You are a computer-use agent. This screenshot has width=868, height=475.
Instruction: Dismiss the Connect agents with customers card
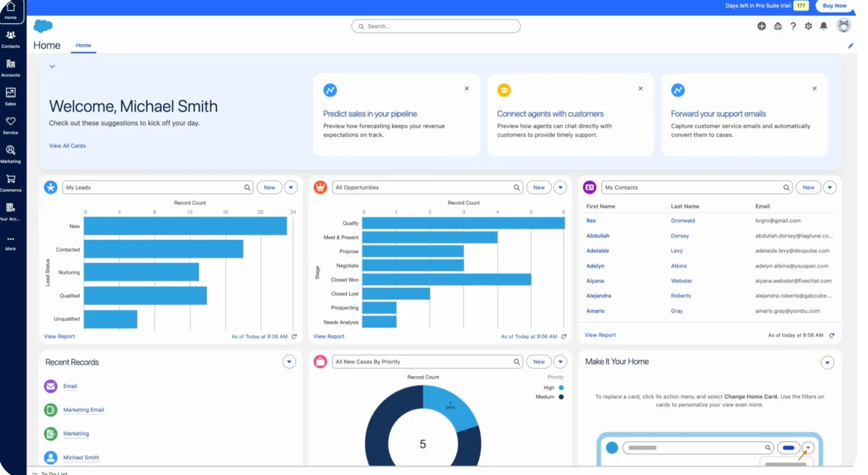click(x=641, y=89)
